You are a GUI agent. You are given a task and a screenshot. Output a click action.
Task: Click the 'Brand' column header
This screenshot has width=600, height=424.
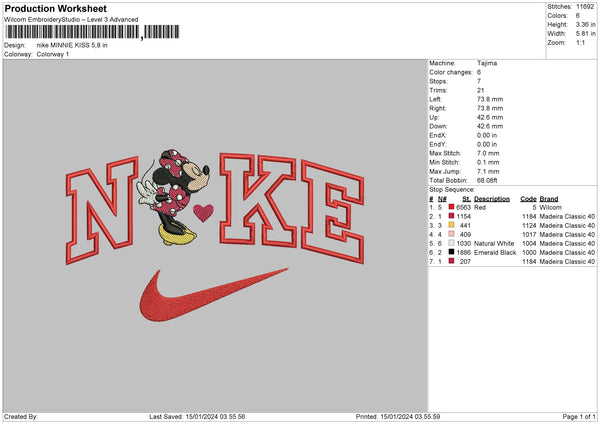[549, 199]
